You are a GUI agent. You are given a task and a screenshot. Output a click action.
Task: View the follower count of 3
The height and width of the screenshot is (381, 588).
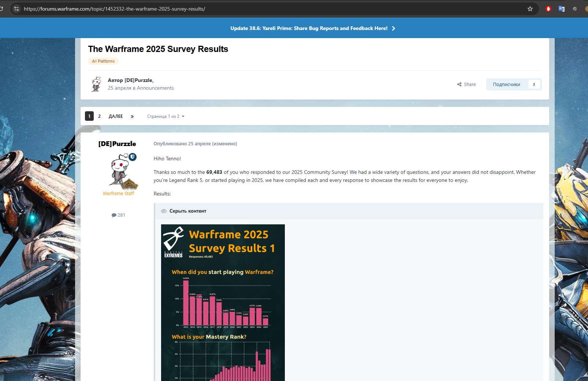(534, 84)
